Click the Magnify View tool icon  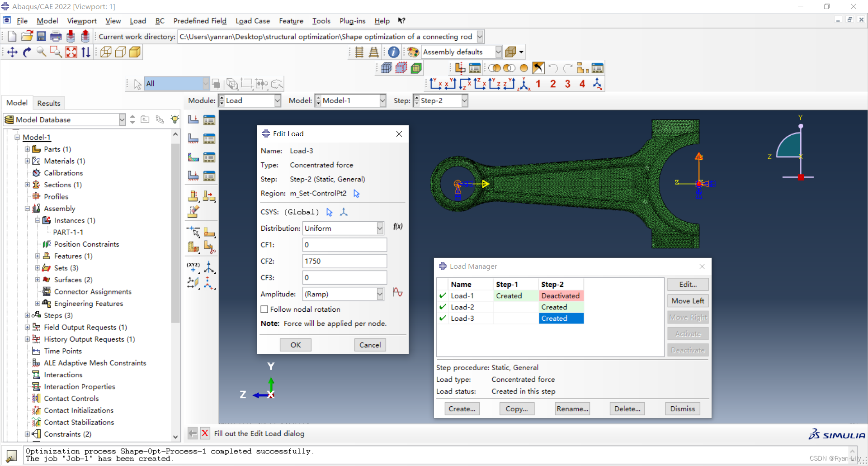point(42,52)
